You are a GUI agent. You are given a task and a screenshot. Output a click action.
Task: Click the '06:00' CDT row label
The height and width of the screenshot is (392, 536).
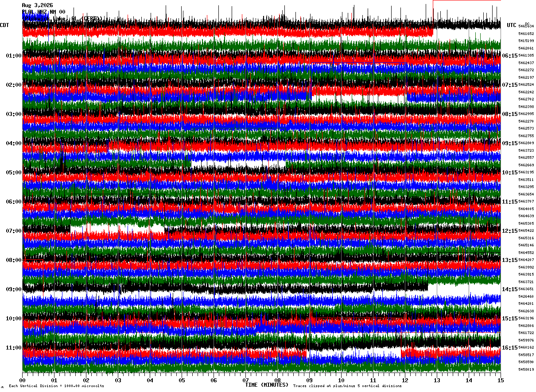click(14, 202)
